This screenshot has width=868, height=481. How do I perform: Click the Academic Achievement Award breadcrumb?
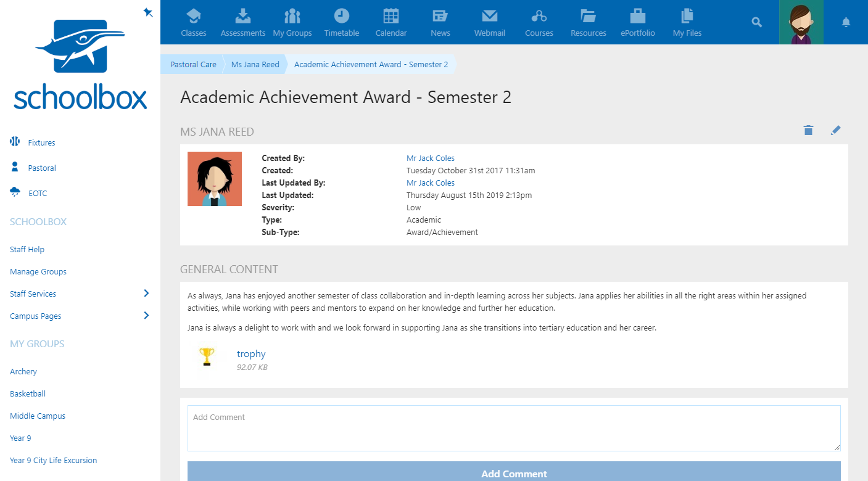371,64
